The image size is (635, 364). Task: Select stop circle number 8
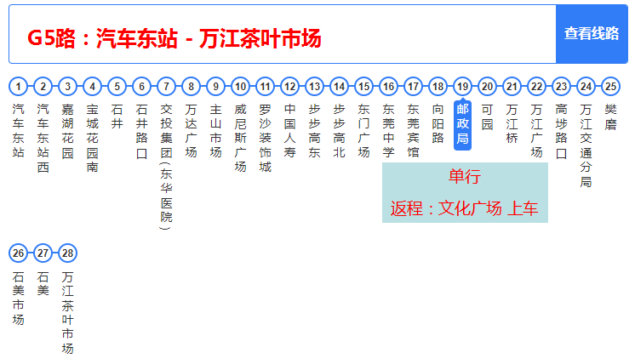(192, 87)
